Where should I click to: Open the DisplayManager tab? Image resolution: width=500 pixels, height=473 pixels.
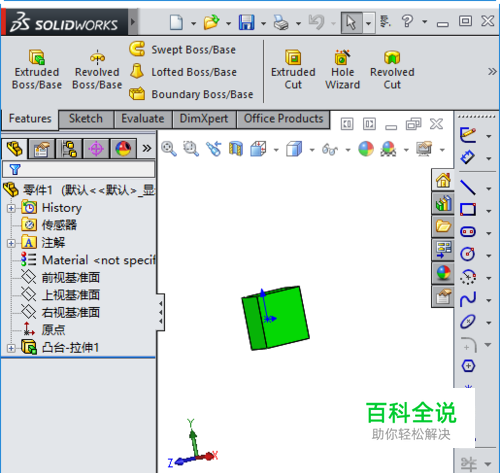point(123,148)
